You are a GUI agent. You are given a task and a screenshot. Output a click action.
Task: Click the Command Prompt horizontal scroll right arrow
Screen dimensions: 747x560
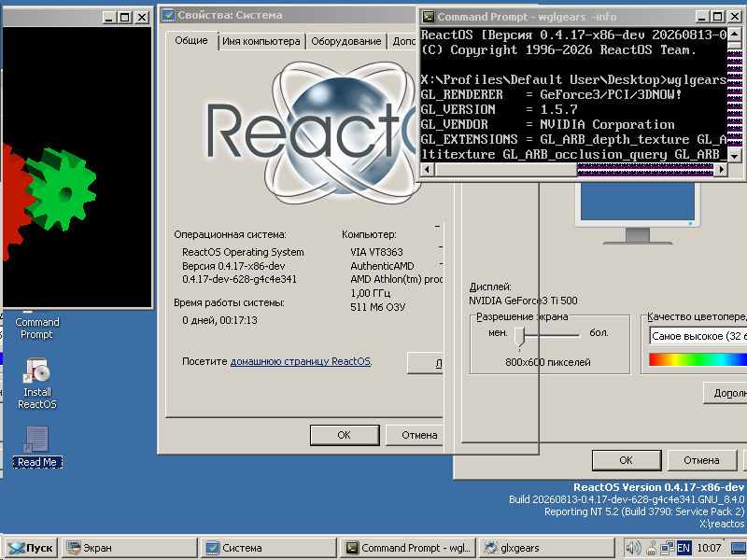pos(721,169)
